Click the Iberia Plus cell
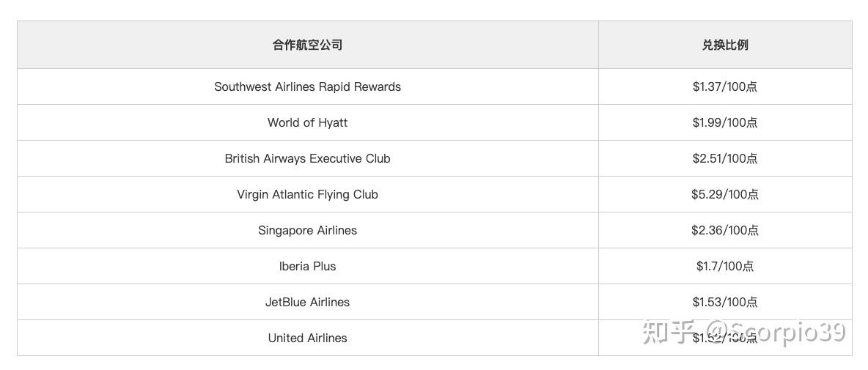This screenshot has height=370, width=868. click(x=307, y=266)
